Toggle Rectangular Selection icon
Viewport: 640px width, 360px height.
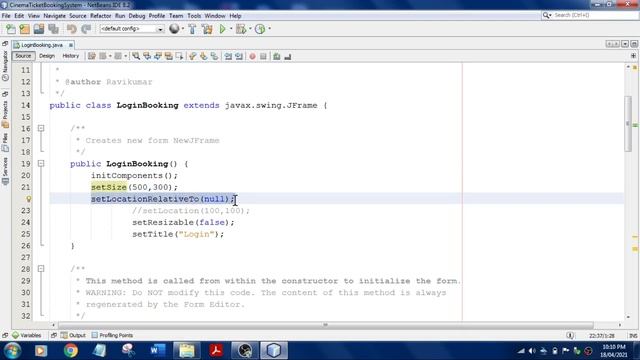(180, 56)
